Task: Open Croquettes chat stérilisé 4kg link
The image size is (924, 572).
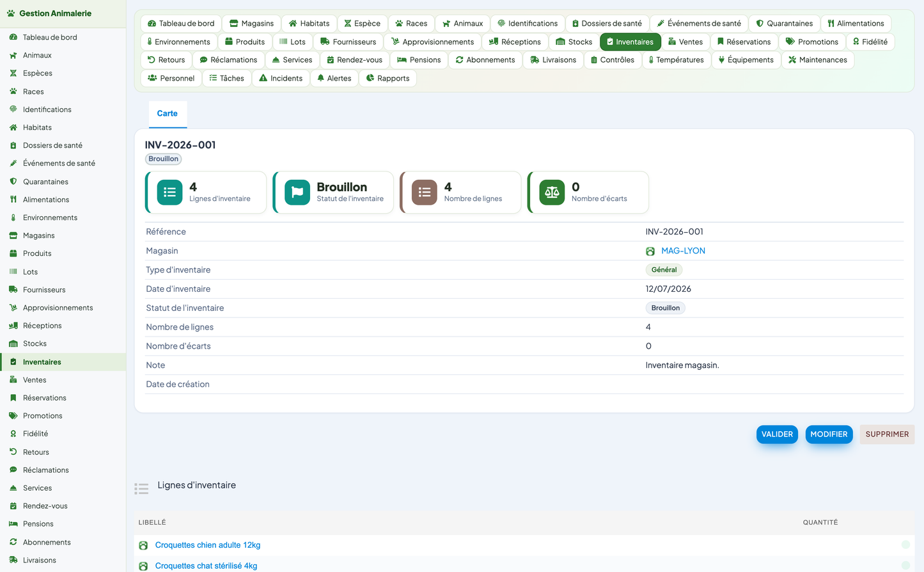Action: [206, 566]
